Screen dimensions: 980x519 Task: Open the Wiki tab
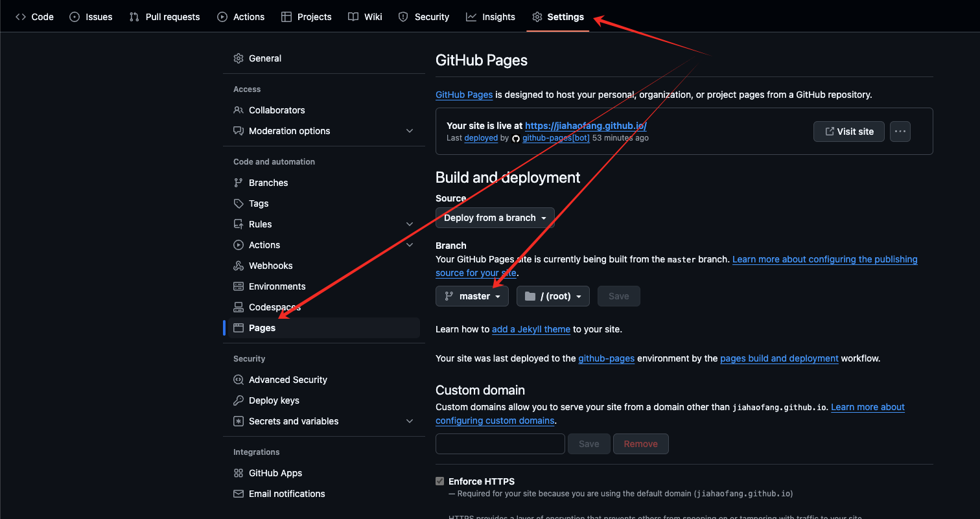pos(365,17)
